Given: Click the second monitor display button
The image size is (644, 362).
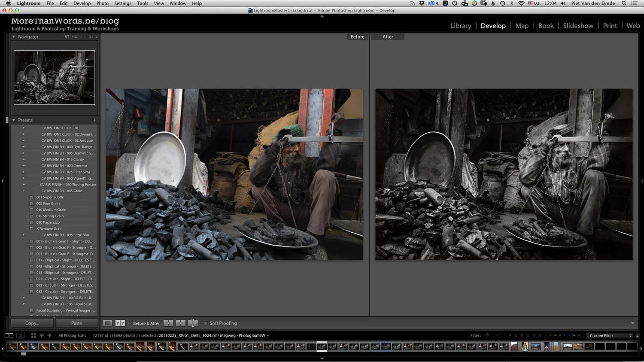Looking at the screenshot, I should coord(20,335).
